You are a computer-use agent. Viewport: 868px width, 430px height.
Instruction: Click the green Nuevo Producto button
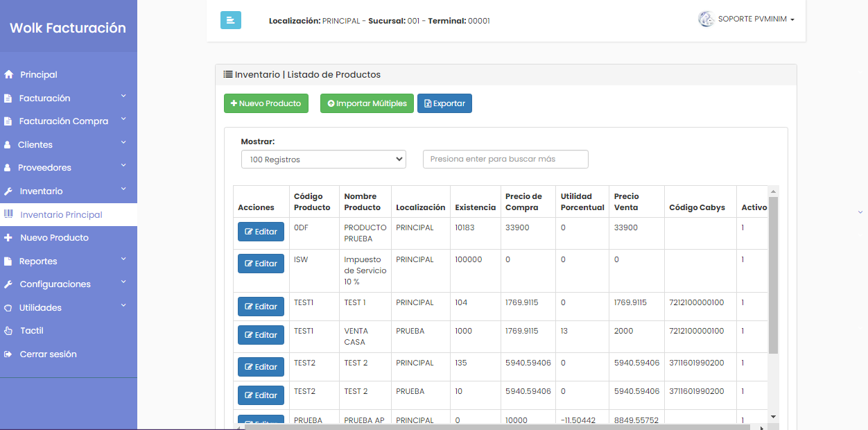266,103
